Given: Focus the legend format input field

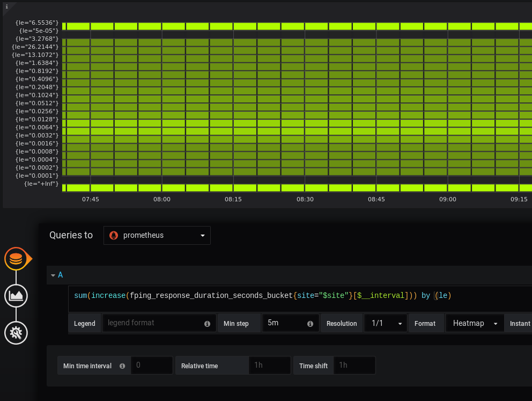Looking at the screenshot, I should 159,323.
